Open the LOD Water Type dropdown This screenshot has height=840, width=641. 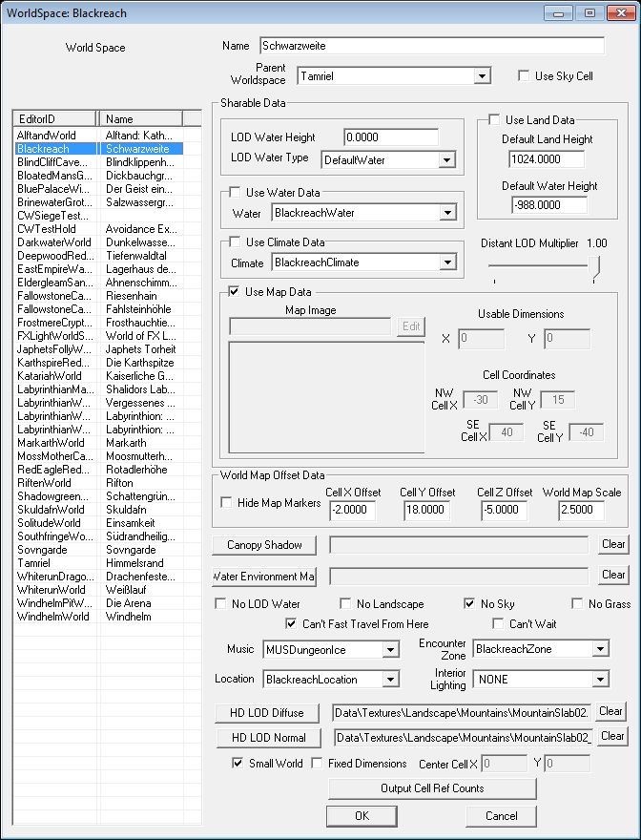pos(446,159)
